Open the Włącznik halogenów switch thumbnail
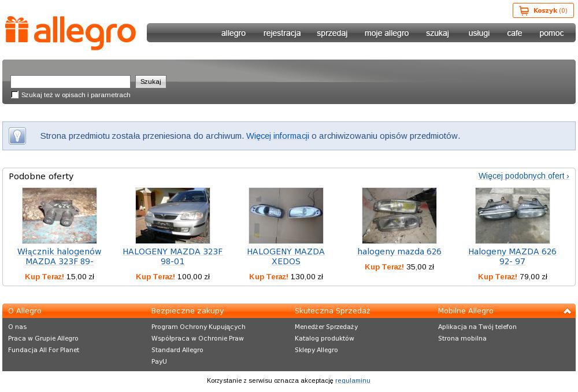The width and height of the screenshot is (578, 392). 60,215
